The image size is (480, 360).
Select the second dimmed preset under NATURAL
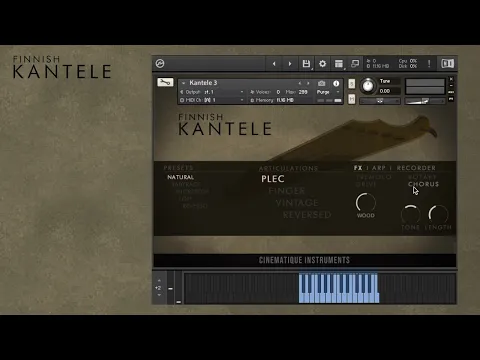(x=192, y=191)
